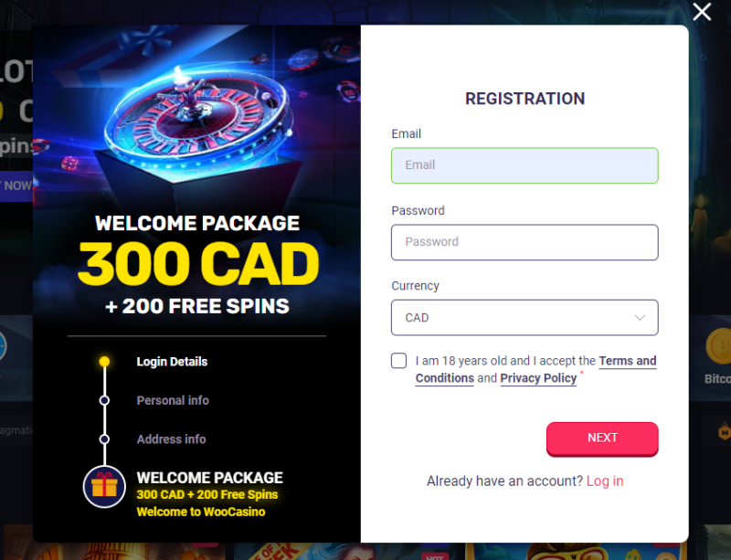
Task: Click the PLAY NOW banner behind the modal
Action: pos(16,185)
